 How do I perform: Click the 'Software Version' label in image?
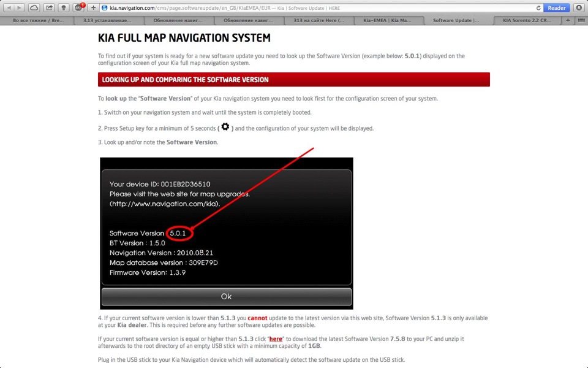137,233
